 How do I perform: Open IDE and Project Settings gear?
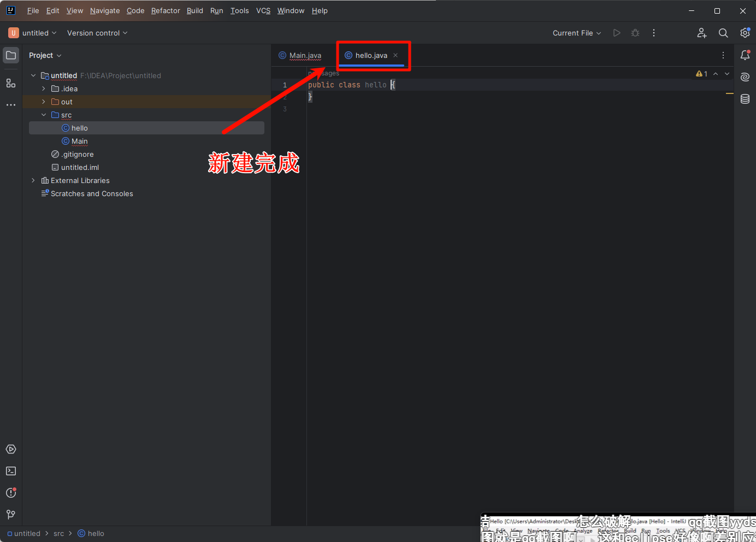(x=745, y=33)
